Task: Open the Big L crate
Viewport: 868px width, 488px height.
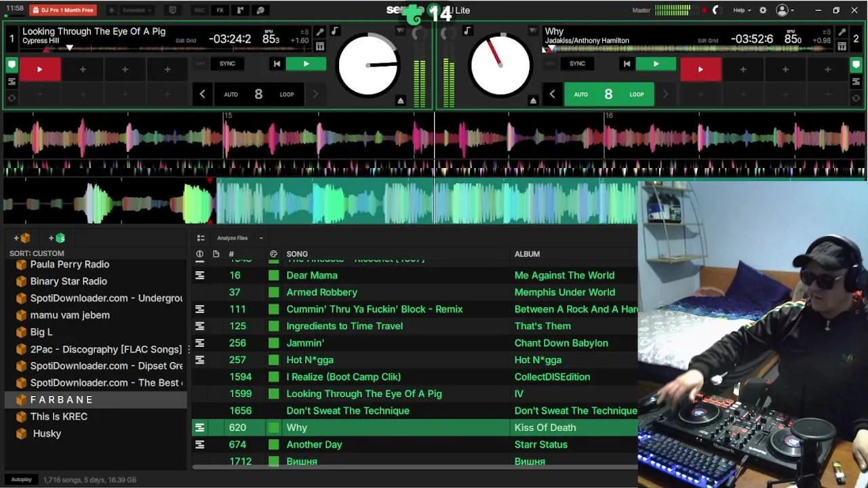Action: click(41, 332)
